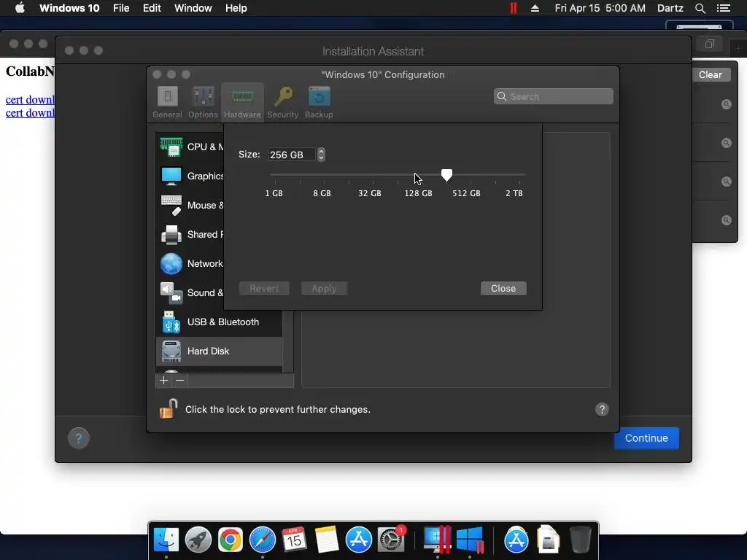Open Parallels Desktop from the Dock
The image size is (747, 560).
[x=437, y=540]
